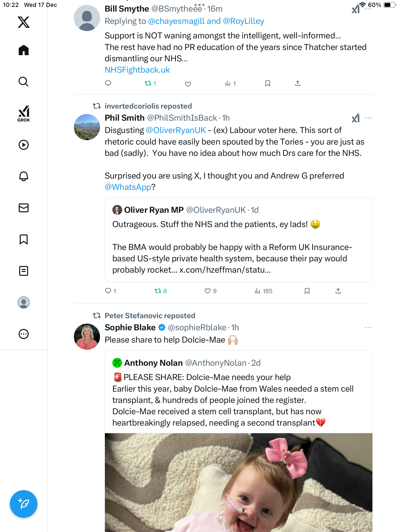Open the Lists sidebar icon

tap(24, 271)
